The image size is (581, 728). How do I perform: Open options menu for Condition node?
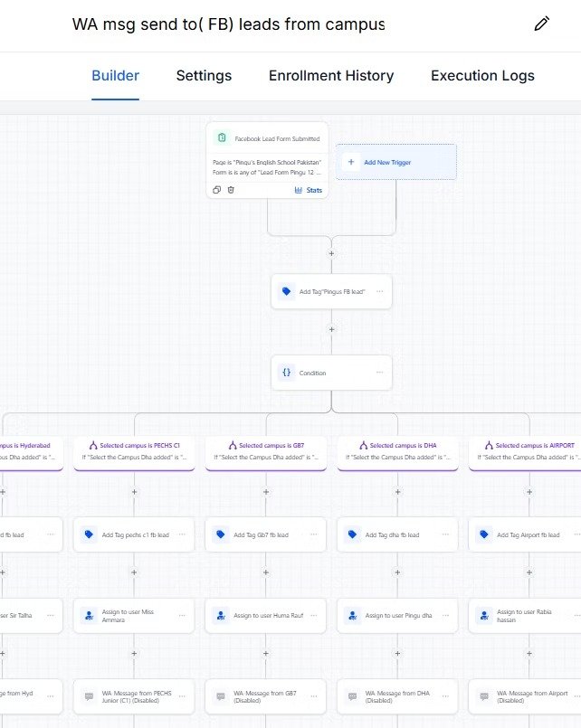pyautogui.click(x=380, y=373)
